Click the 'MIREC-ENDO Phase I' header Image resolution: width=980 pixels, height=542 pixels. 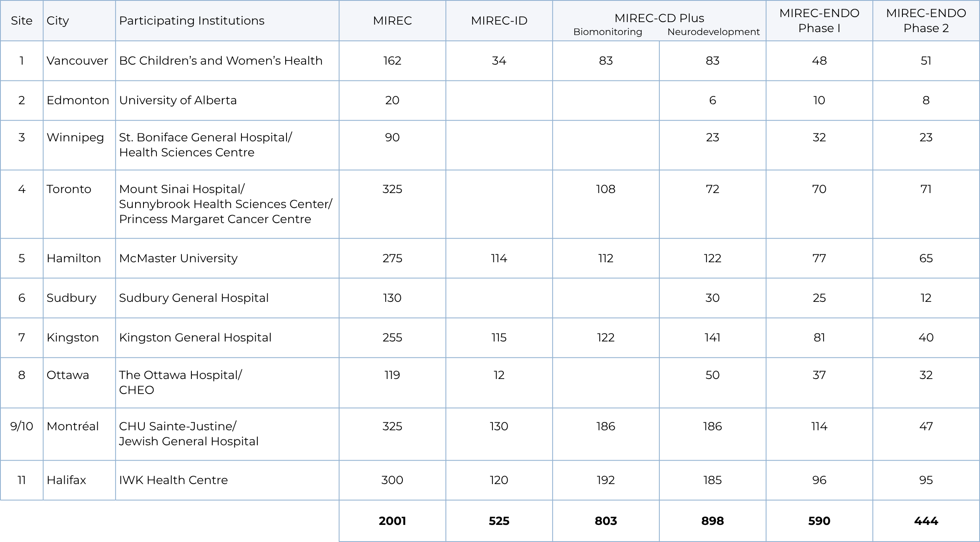(819, 21)
